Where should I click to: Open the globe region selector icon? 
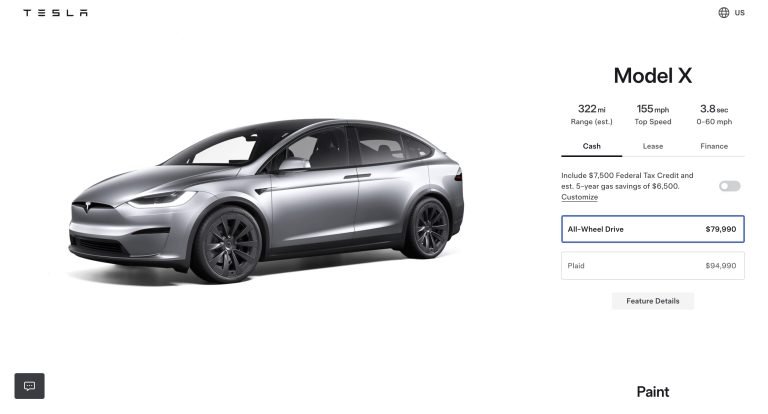pos(723,13)
